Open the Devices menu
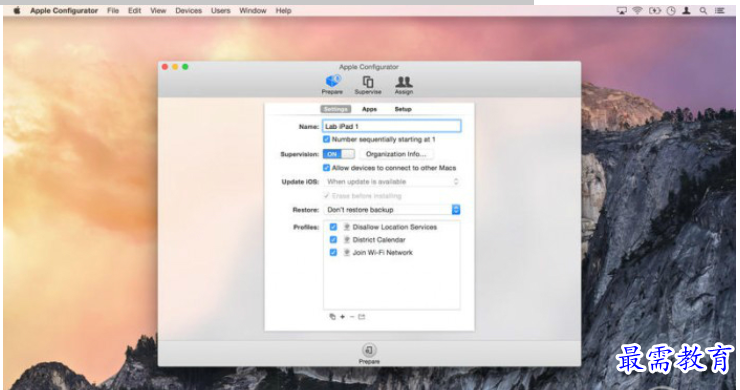Viewport: 740px width, 390px height. click(188, 10)
